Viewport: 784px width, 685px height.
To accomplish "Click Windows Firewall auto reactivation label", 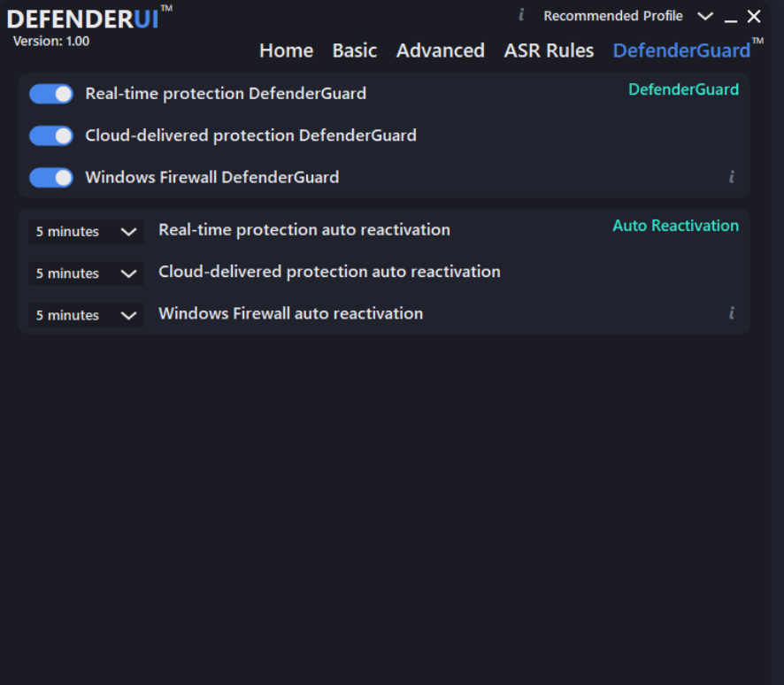I will [290, 314].
